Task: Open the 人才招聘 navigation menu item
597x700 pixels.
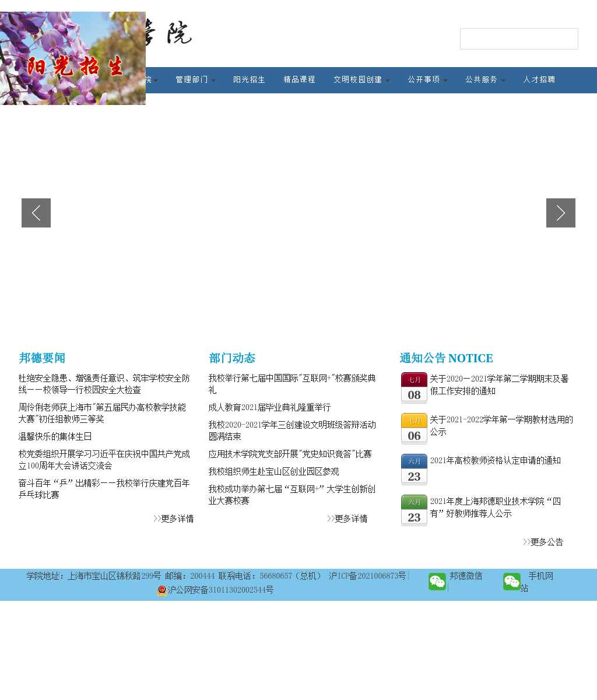Action: coord(539,80)
